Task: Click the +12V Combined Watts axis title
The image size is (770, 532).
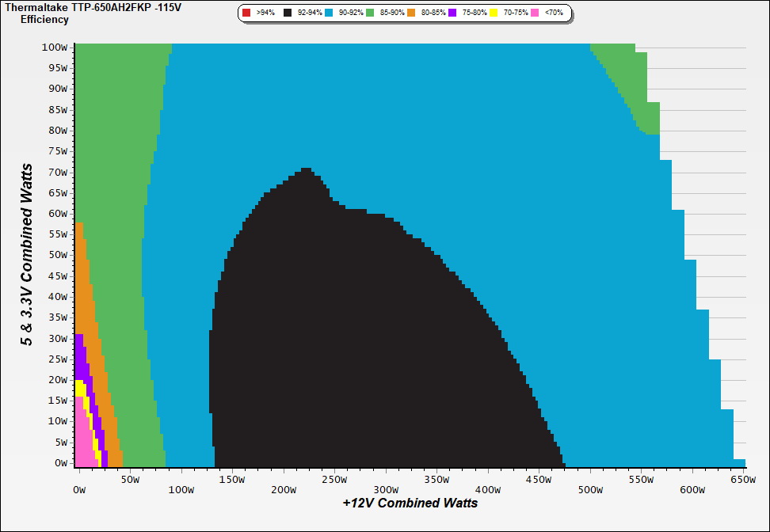Action: (410, 503)
